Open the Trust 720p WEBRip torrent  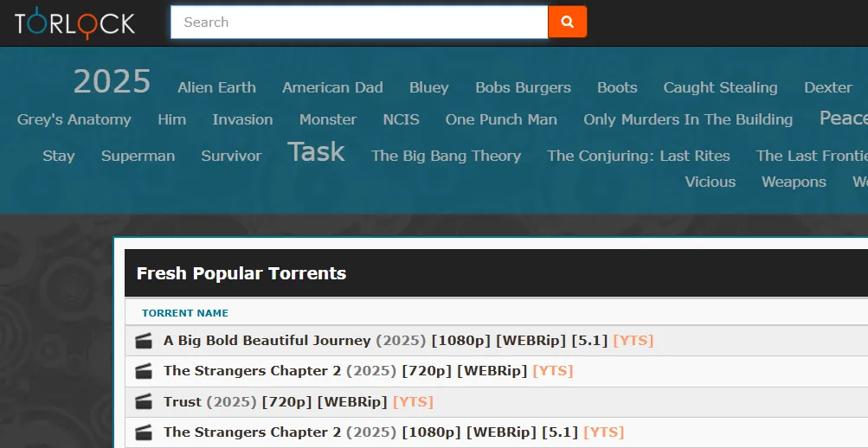click(x=183, y=401)
